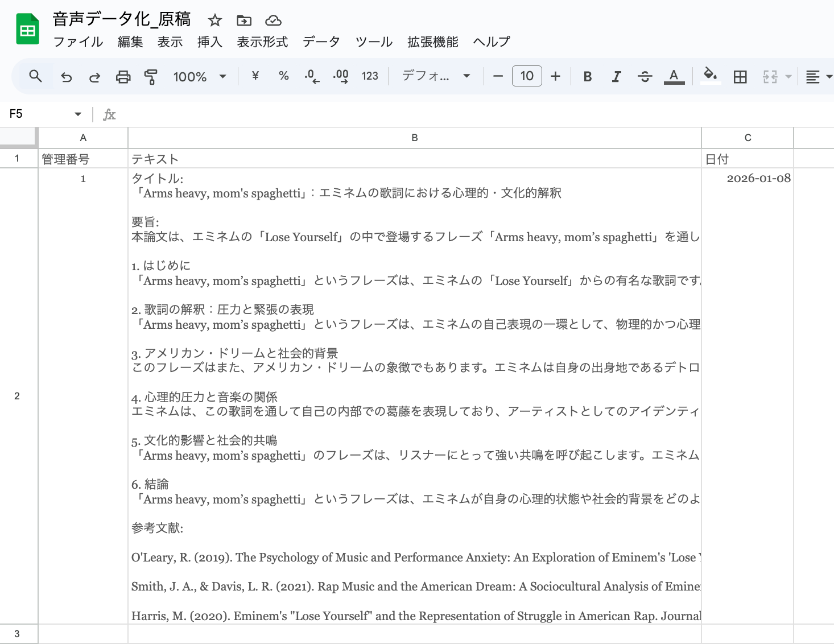Screen dimensions: 834x644
Task: Open the 100% zoom dropdown
Action: [x=200, y=76]
